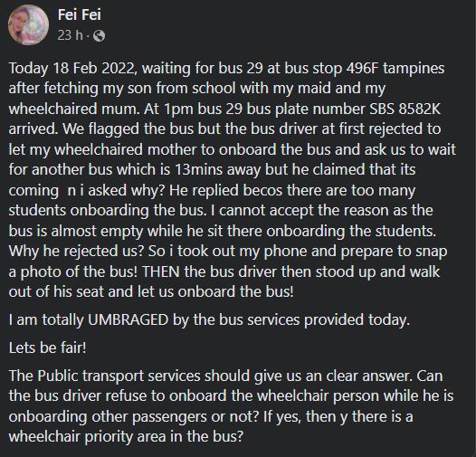Open Fei Fei's profile picture
Image resolution: width=476 pixels, height=457 pixels.
coord(29,25)
